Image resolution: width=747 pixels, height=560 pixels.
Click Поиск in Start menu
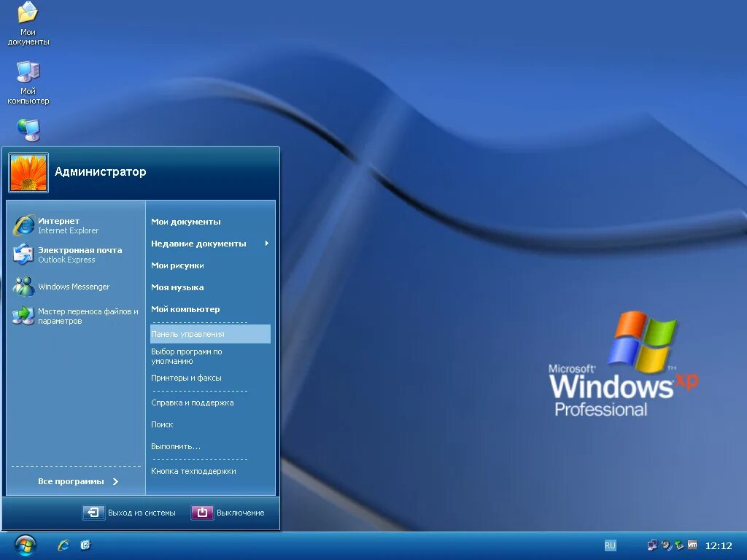coord(210,424)
